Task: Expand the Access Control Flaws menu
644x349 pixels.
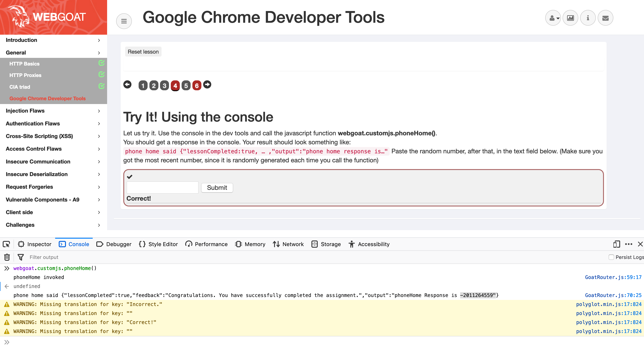Action: (x=54, y=149)
